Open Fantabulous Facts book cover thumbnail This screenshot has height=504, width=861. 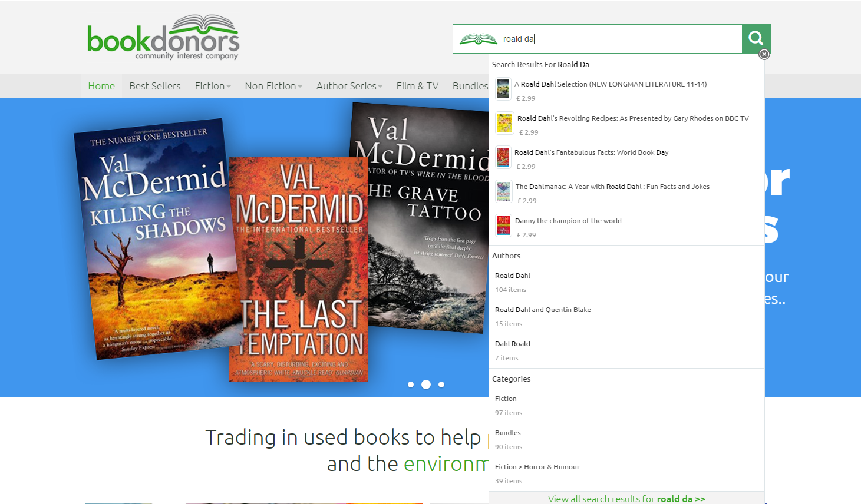[x=503, y=157]
